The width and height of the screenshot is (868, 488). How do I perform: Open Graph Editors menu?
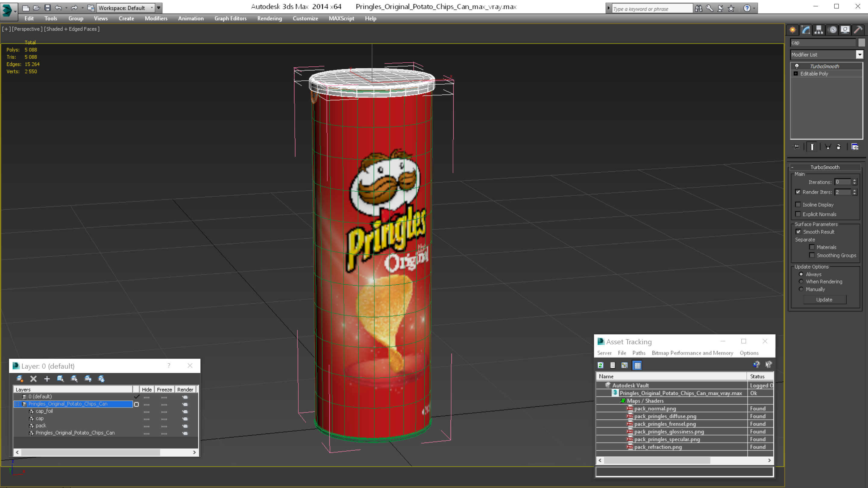[x=231, y=18]
